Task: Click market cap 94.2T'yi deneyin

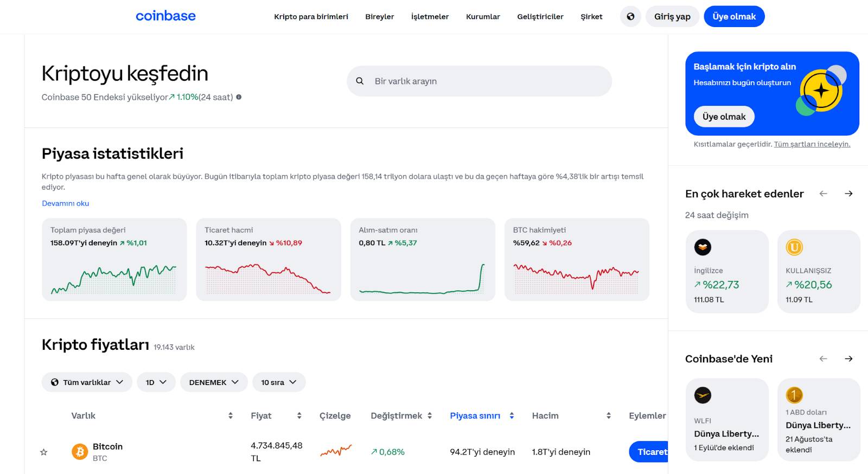Action: click(x=482, y=452)
